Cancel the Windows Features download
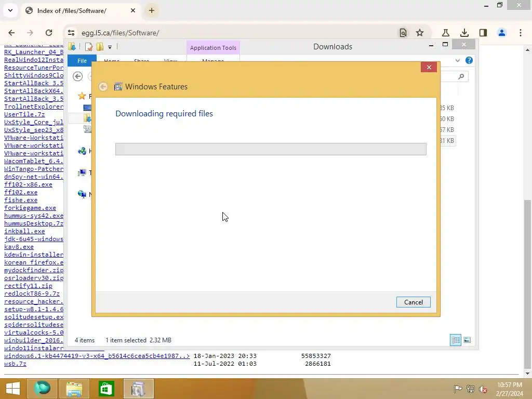The image size is (532, 399). pos(413,302)
